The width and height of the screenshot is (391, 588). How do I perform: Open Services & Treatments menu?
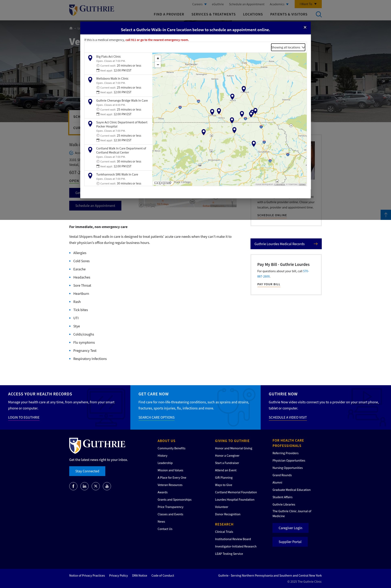pos(213,14)
